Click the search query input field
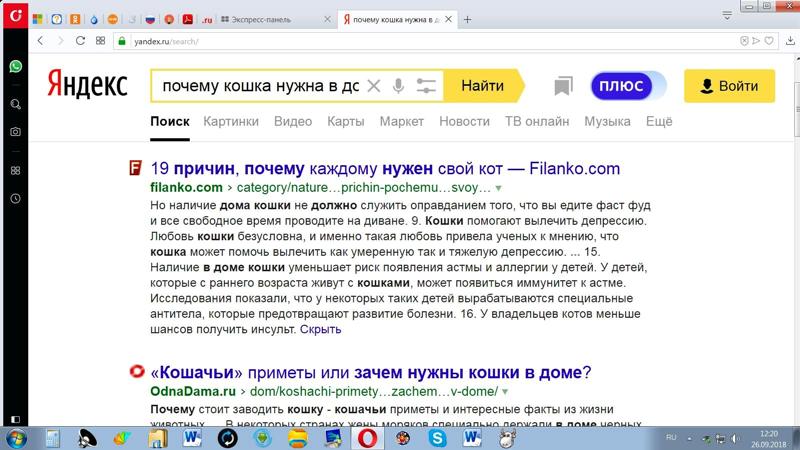This screenshot has width=800, height=450. [260, 86]
